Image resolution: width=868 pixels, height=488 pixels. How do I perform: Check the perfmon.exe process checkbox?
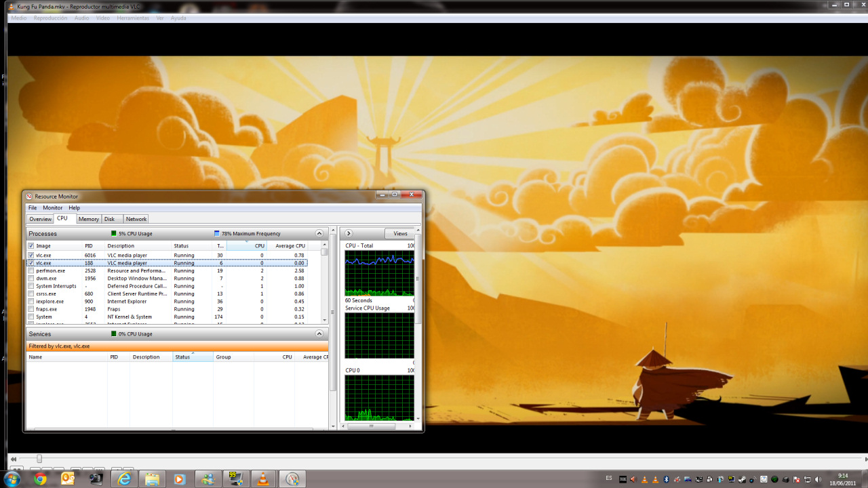pyautogui.click(x=31, y=270)
